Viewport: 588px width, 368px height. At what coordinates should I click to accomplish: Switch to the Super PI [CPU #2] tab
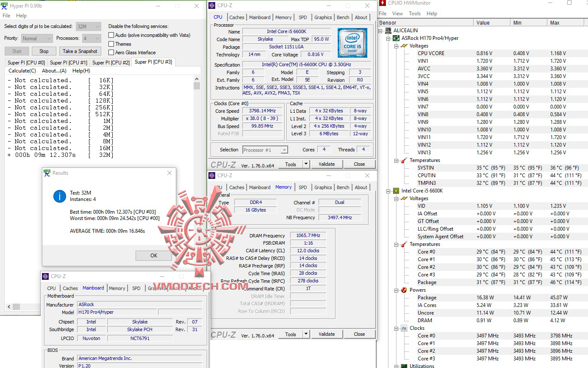(x=111, y=63)
